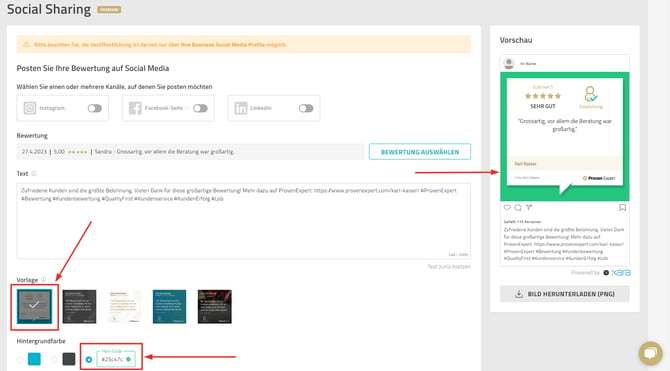Select the dark gray color radio
This screenshot has width=670, height=371.
[54, 359]
